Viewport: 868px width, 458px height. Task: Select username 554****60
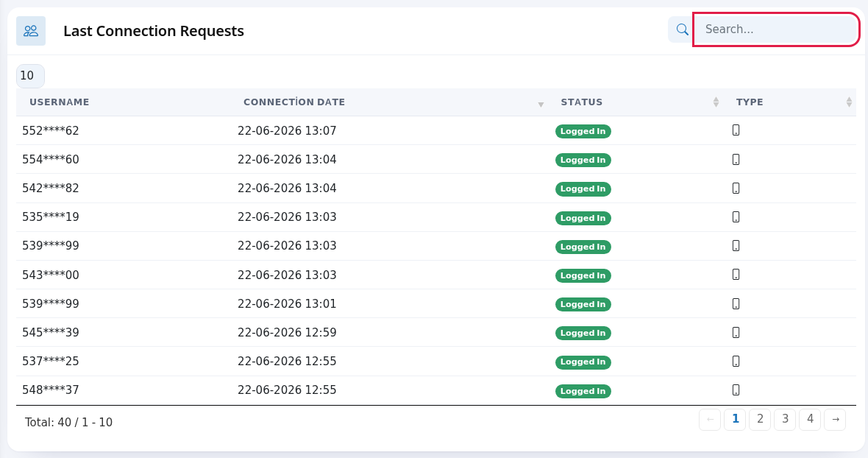click(50, 160)
